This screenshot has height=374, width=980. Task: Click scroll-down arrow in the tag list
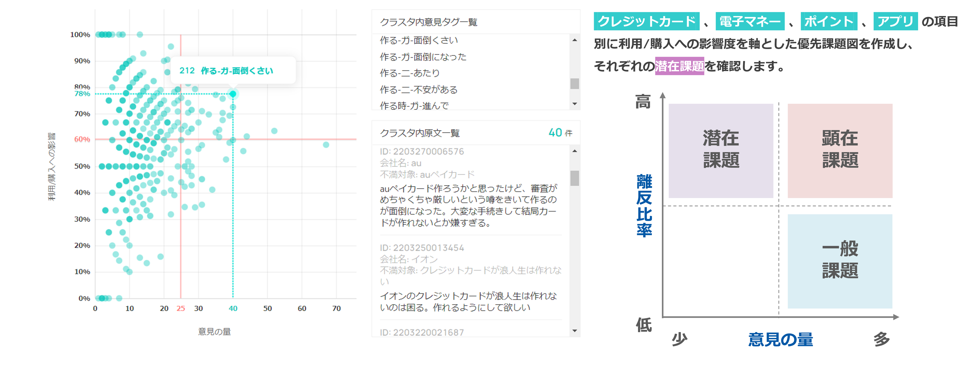click(574, 104)
